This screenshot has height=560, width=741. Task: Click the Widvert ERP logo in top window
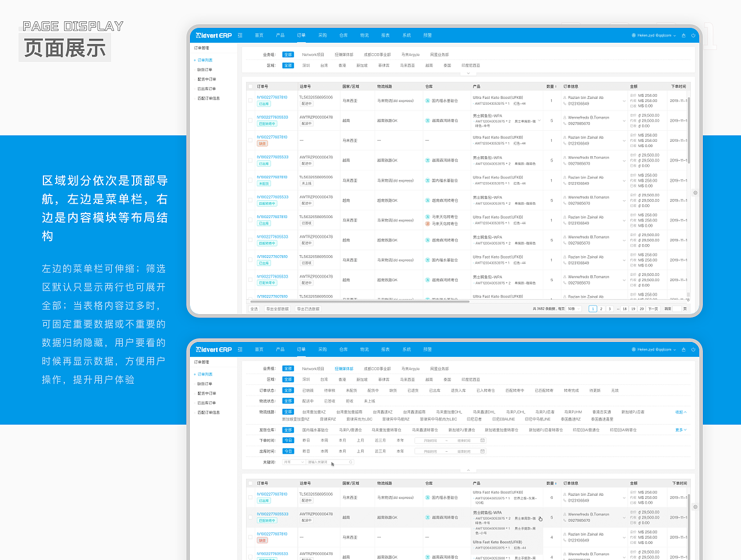point(214,35)
